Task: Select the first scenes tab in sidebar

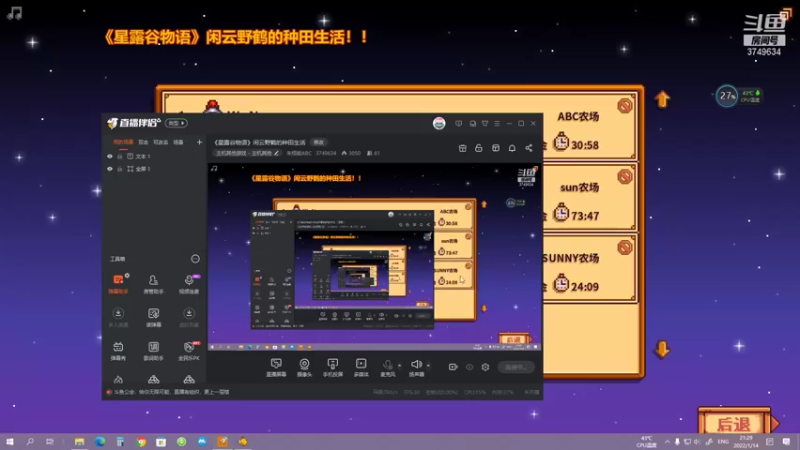Action: (x=123, y=142)
